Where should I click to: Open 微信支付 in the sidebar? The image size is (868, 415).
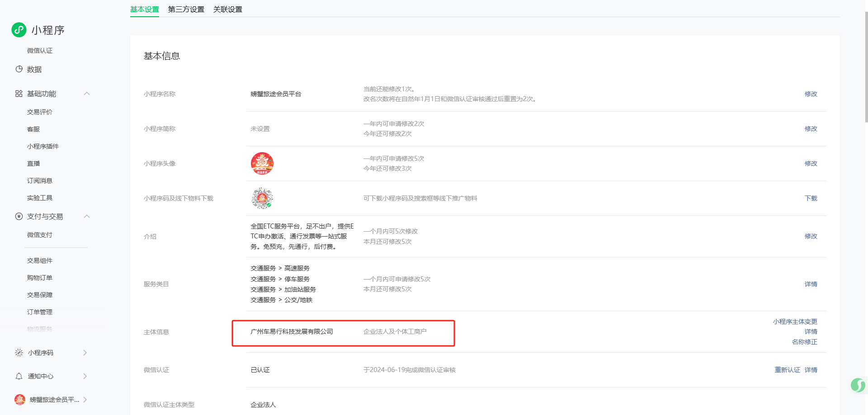pyautogui.click(x=40, y=235)
